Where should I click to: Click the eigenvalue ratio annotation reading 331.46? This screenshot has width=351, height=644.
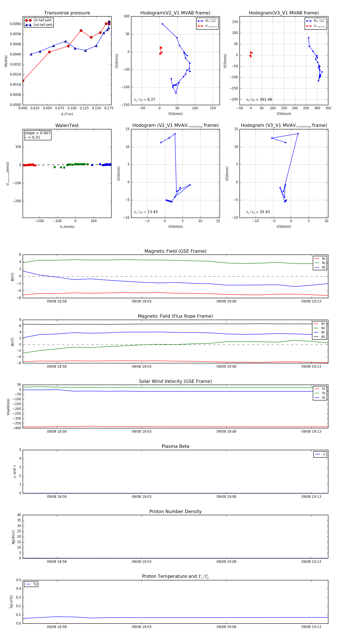(259, 100)
